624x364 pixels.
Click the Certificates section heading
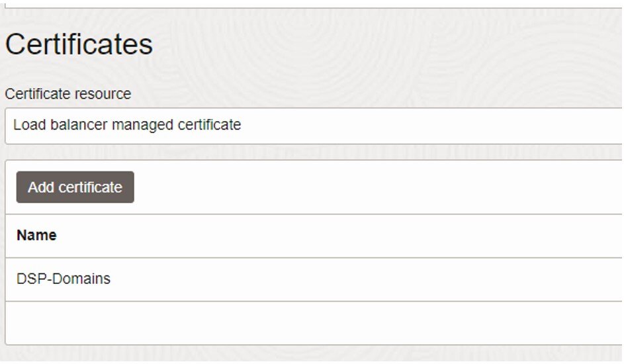pos(79,44)
